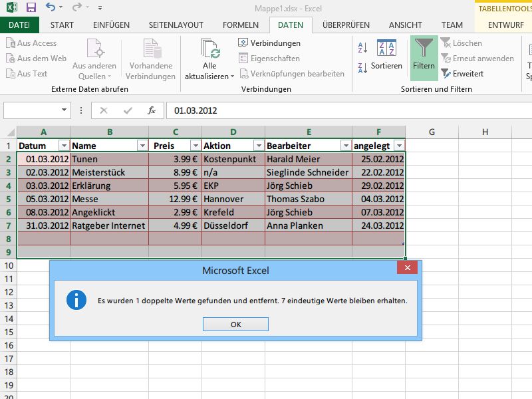
Task: Switch to the START tab
Action: coord(62,25)
